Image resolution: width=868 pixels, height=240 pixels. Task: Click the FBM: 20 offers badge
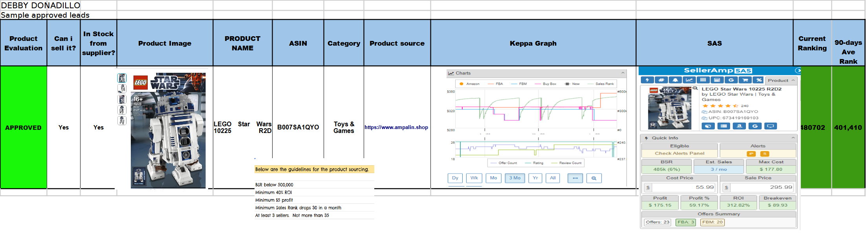(712, 222)
